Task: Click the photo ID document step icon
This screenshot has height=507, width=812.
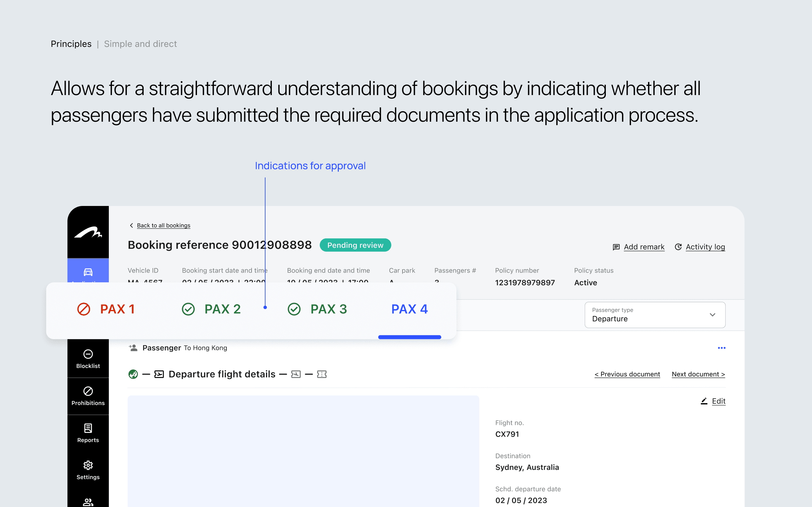Action: tap(296, 374)
